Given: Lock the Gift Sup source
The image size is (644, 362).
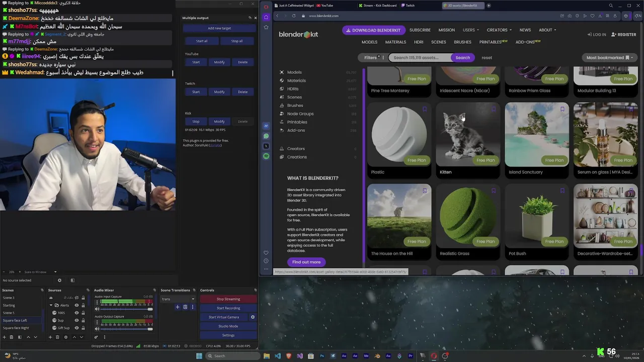Looking at the screenshot, I should point(83,328).
